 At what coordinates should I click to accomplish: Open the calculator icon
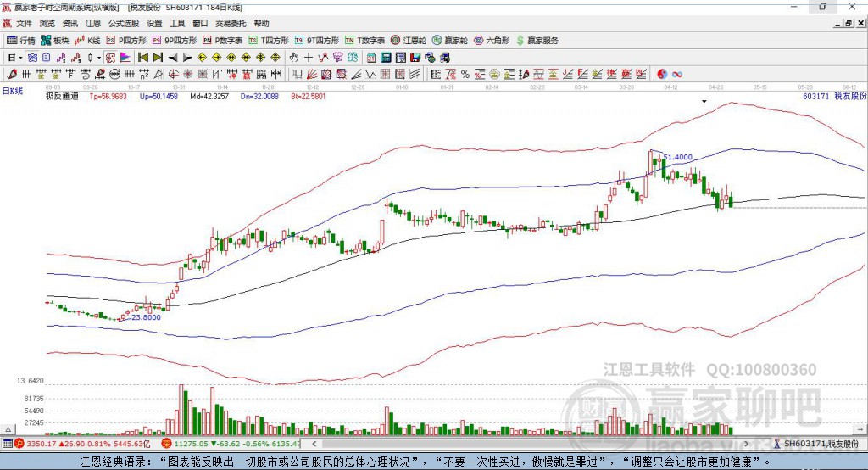click(x=386, y=58)
